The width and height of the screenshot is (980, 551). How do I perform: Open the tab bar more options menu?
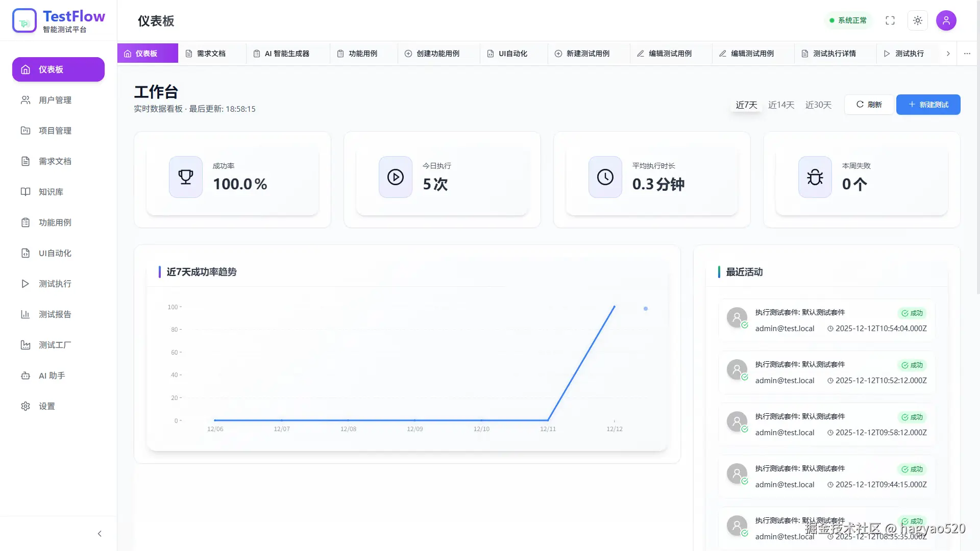(967, 54)
